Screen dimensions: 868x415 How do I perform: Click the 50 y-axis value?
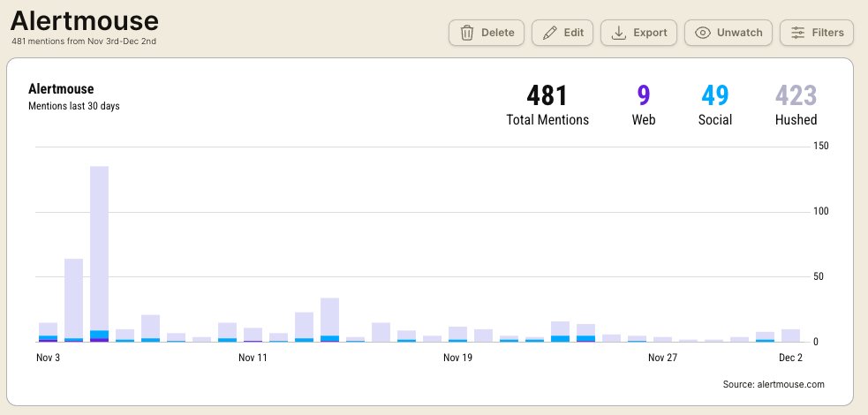[819, 276]
